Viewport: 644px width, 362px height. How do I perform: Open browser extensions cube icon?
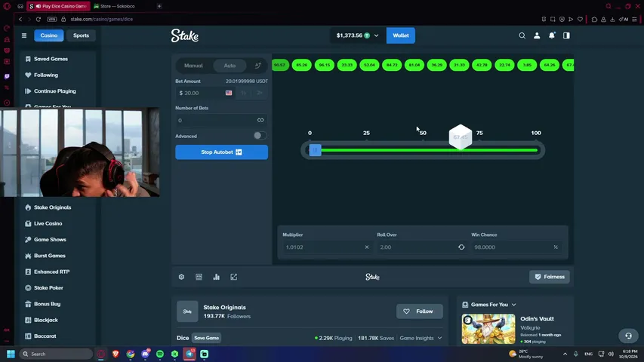point(594,20)
